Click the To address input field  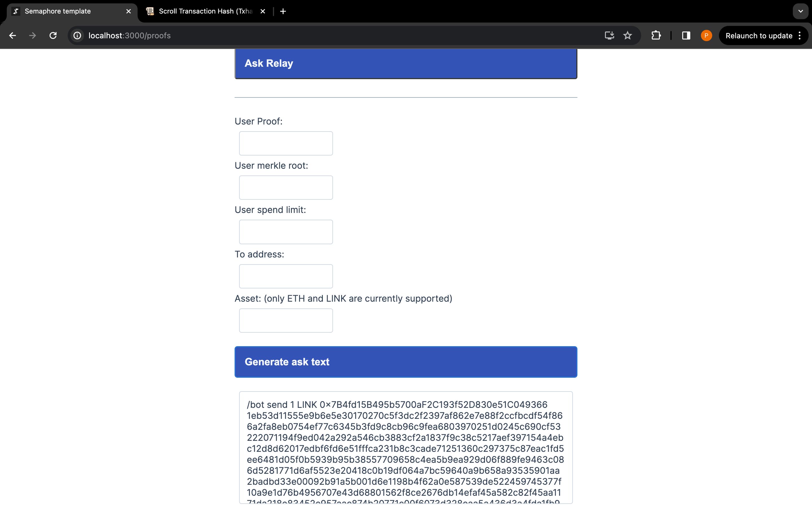point(286,276)
